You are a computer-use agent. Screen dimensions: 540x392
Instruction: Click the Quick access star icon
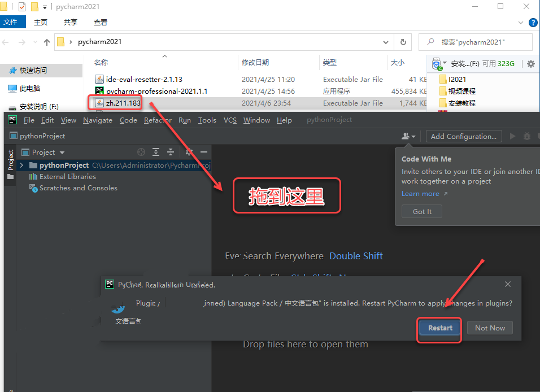click(13, 71)
